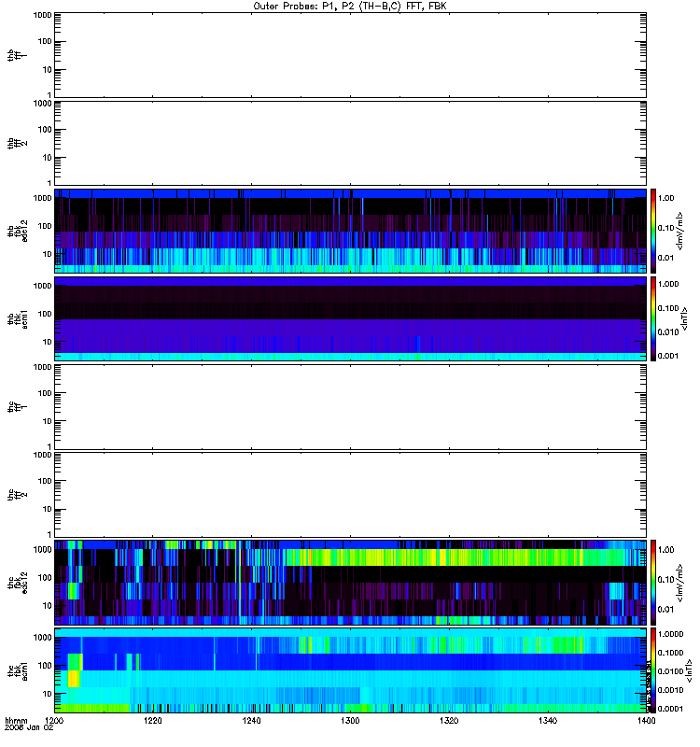The width and height of the screenshot is (700, 747).
Task: Click the time axis label 1320
Action: 449,720
